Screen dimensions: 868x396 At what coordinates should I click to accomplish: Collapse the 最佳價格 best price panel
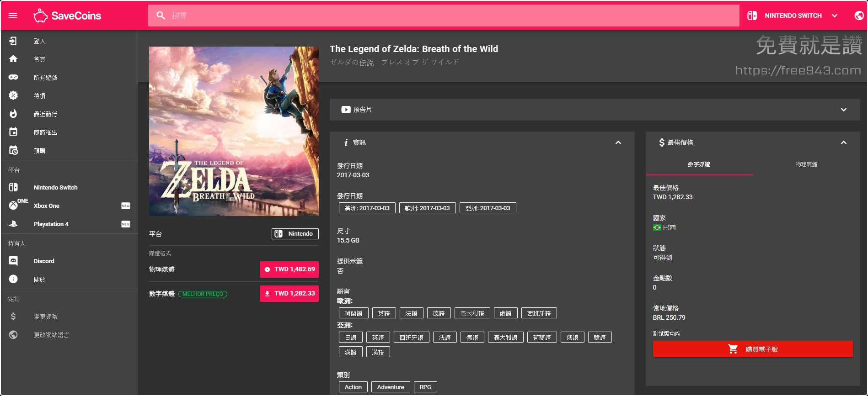point(843,143)
